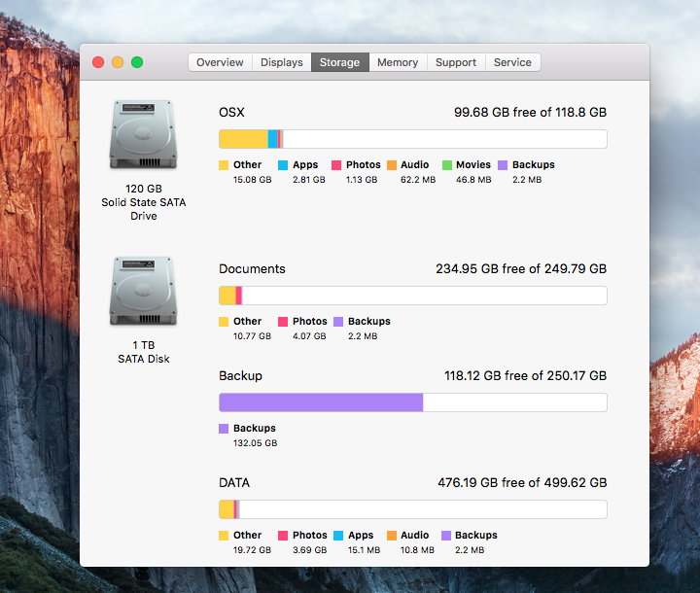Click the purple Backups swatch under Backup volume
Image resolution: width=700 pixels, height=593 pixels.
[x=224, y=429]
